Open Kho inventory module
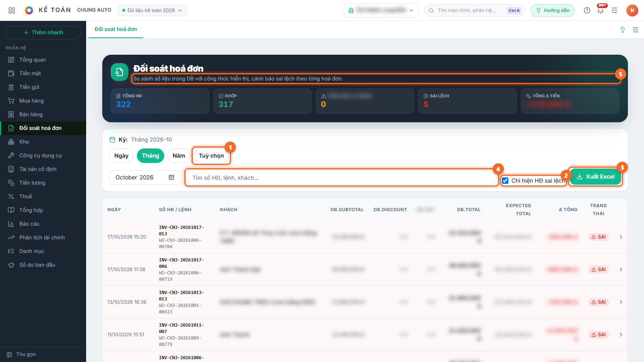 point(43,142)
